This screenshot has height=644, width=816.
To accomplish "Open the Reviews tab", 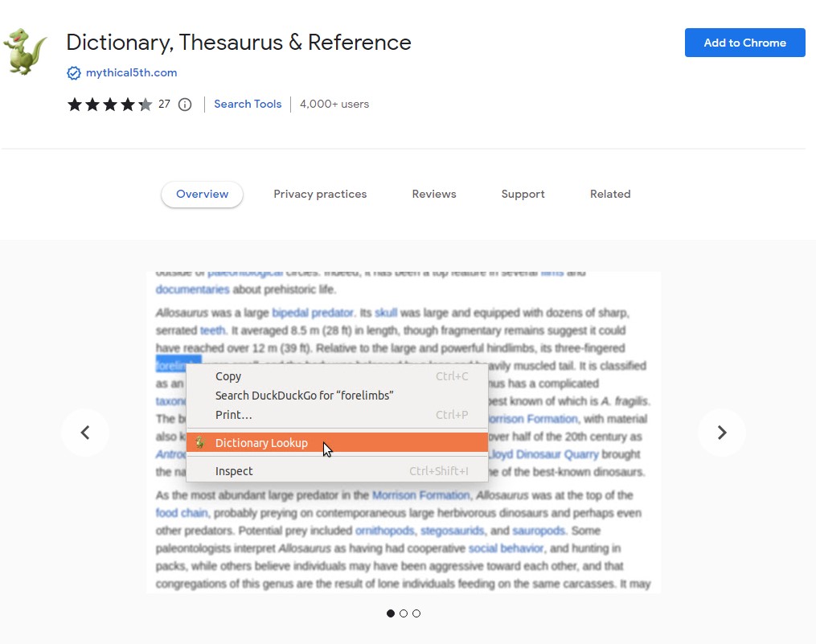I will pyautogui.click(x=434, y=194).
